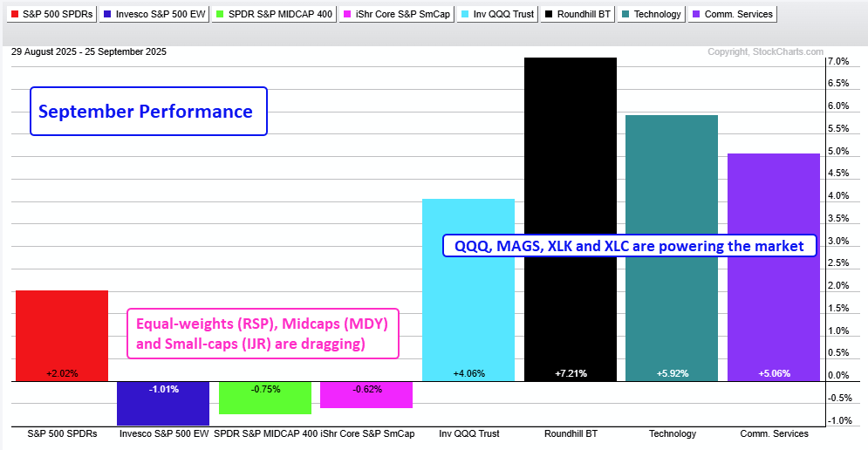
Task: Click the magenta iShr Core SmCap bar
Action: pyautogui.click(x=366, y=395)
